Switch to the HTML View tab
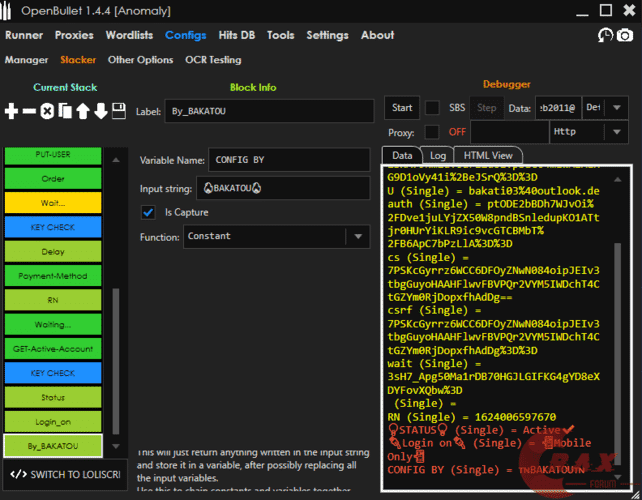 (x=488, y=155)
